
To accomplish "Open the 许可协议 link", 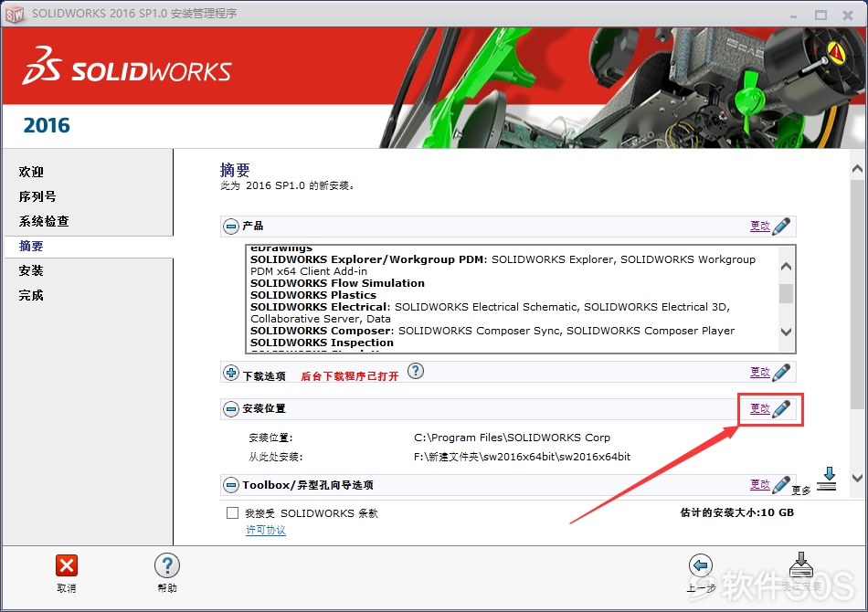I will point(266,530).
